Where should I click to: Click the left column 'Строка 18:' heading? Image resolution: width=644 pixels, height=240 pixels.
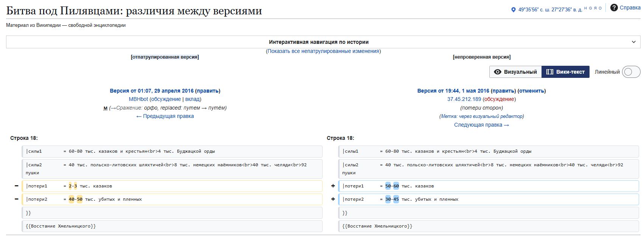(x=24, y=138)
